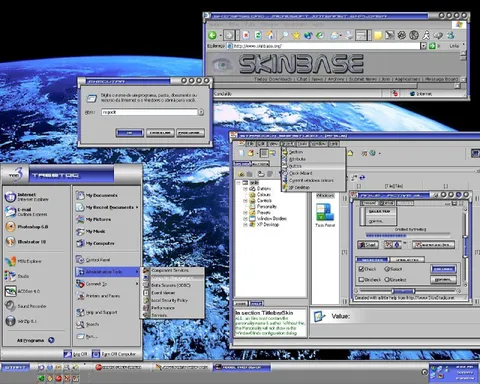Viewport: 480px width, 384px height.
Task: Click the Browse button in the Run dialog
Action: (190, 133)
